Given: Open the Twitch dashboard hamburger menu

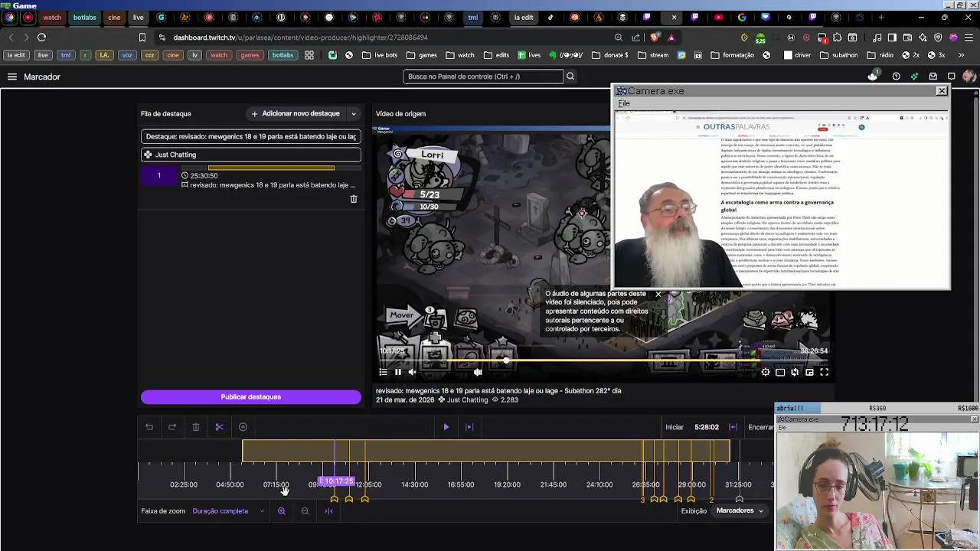Looking at the screenshot, I should (12, 77).
